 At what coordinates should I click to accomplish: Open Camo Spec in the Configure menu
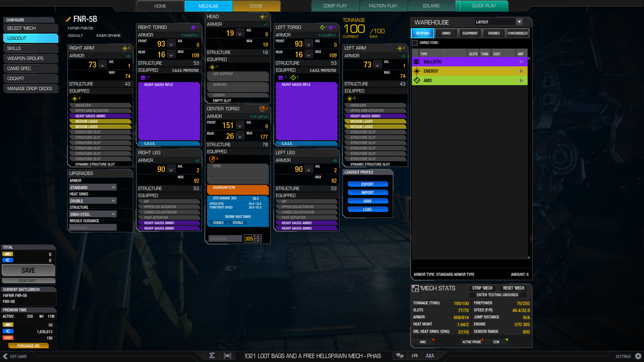30,68
